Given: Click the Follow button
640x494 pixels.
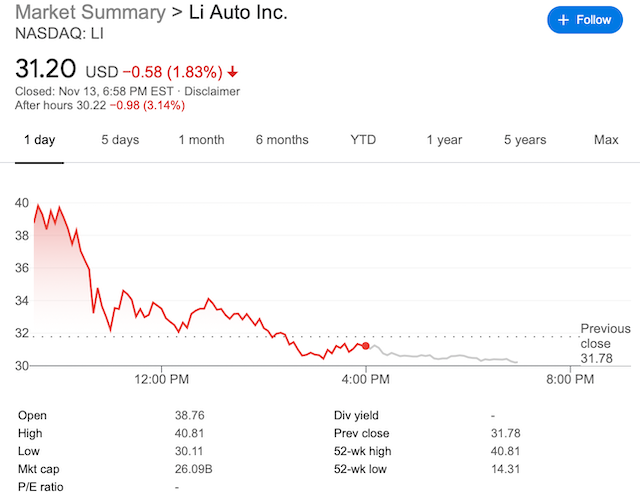Looking at the screenshot, I should (584, 20).
